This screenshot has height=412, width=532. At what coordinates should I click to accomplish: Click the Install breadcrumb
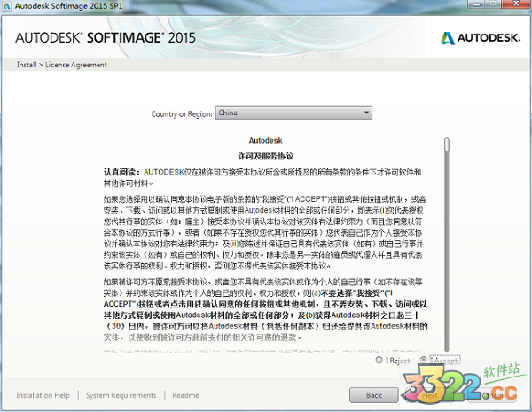point(25,65)
